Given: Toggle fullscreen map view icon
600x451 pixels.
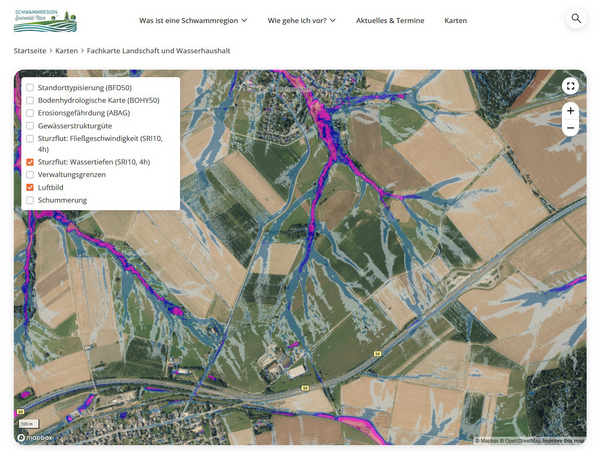Looking at the screenshot, I should [570, 86].
